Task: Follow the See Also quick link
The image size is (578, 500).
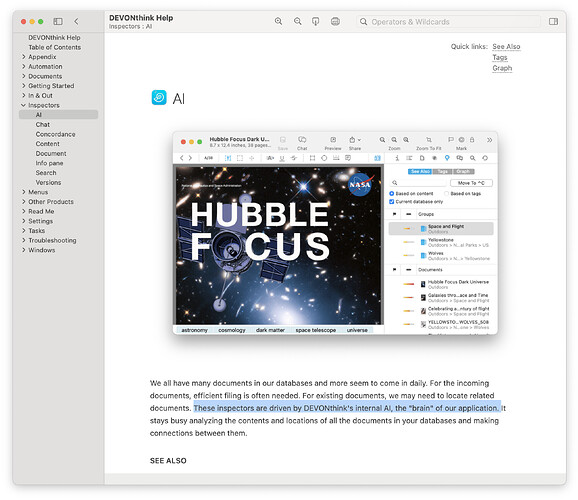Action: tap(506, 46)
